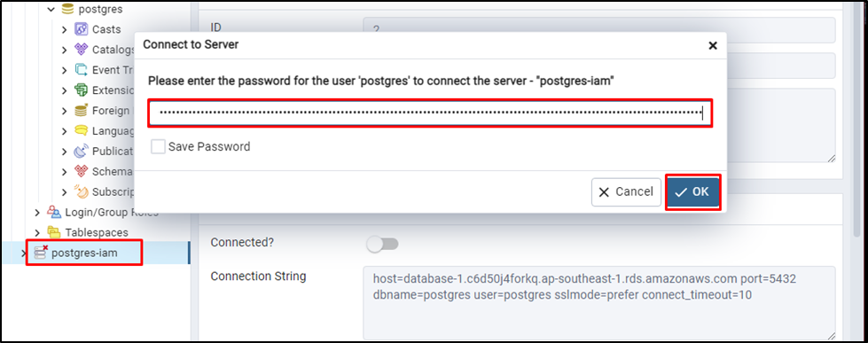
Task: Click the Tablespaces folder icon
Action: click(x=54, y=232)
